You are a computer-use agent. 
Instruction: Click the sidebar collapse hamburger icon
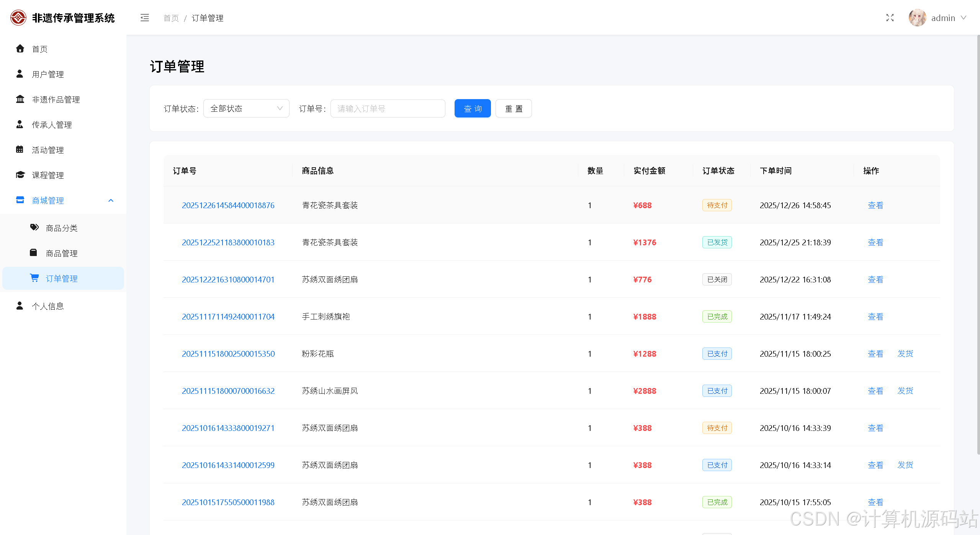[144, 18]
